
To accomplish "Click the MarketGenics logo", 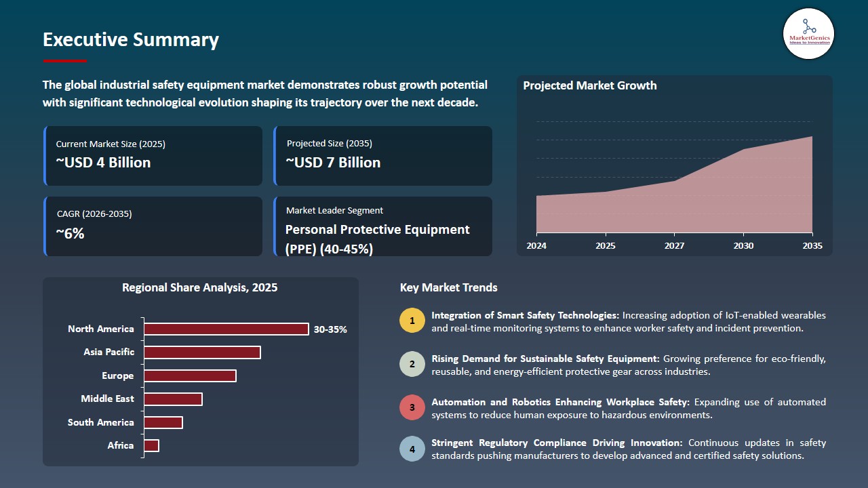I will point(808,33).
